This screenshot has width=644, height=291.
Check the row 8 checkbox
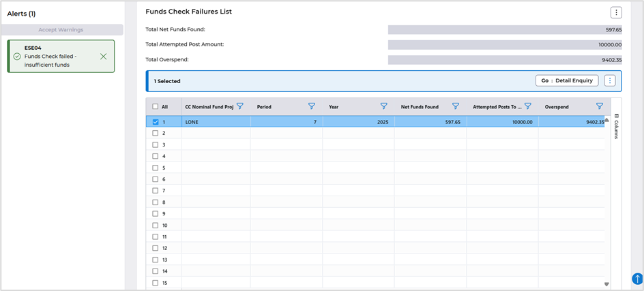point(156,202)
